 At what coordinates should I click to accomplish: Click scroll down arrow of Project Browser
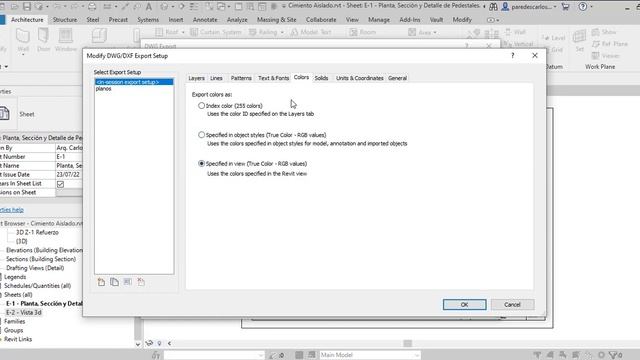(x=138, y=344)
